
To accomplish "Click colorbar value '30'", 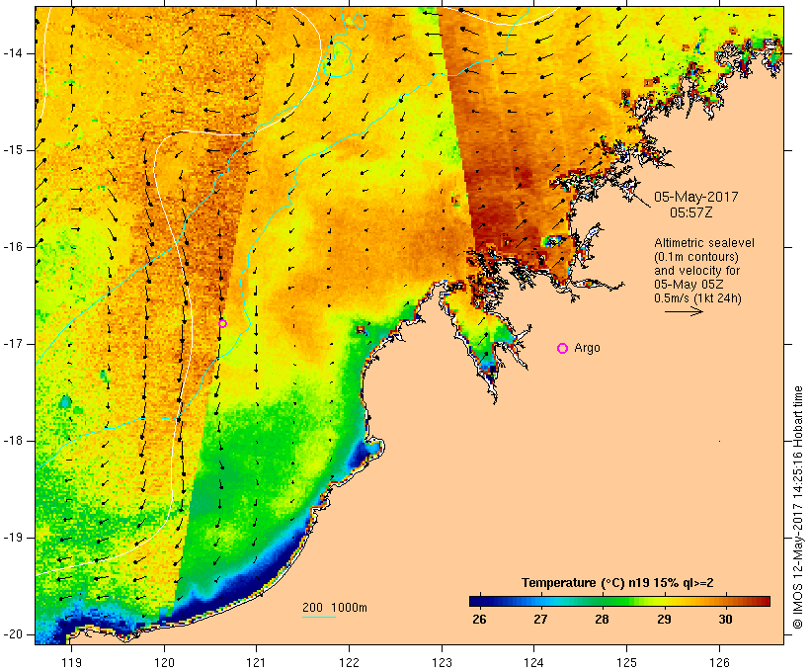I will point(725,620).
